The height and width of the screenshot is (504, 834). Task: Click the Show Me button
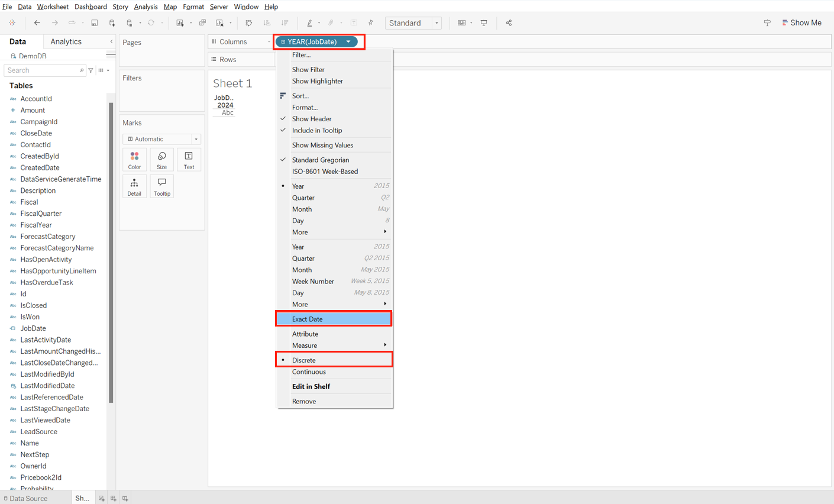tap(802, 22)
